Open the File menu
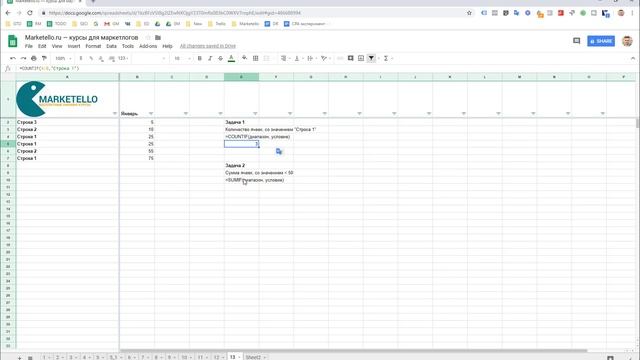The image size is (640, 360). tap(29, 46)
